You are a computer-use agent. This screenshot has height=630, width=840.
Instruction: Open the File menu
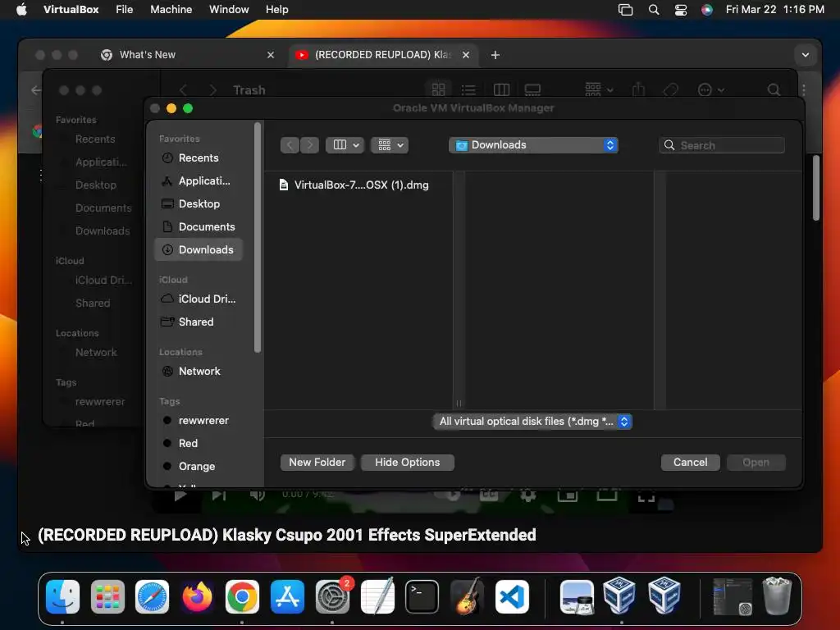coord(125,10)
